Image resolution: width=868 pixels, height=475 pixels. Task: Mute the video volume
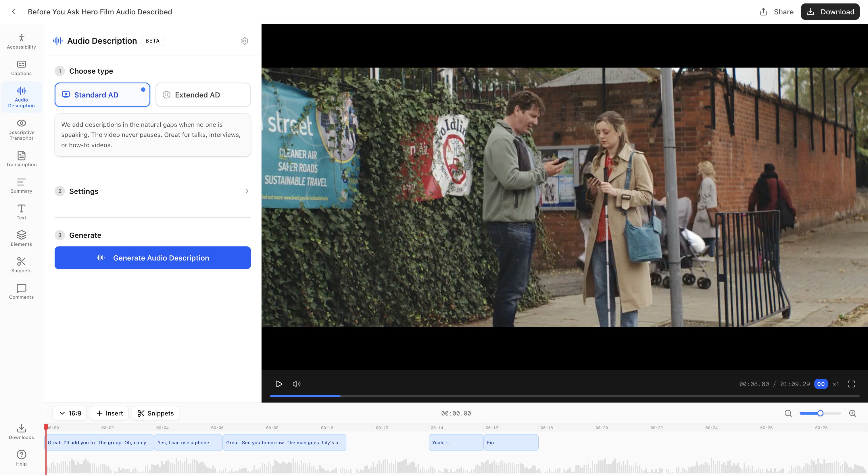296,384
